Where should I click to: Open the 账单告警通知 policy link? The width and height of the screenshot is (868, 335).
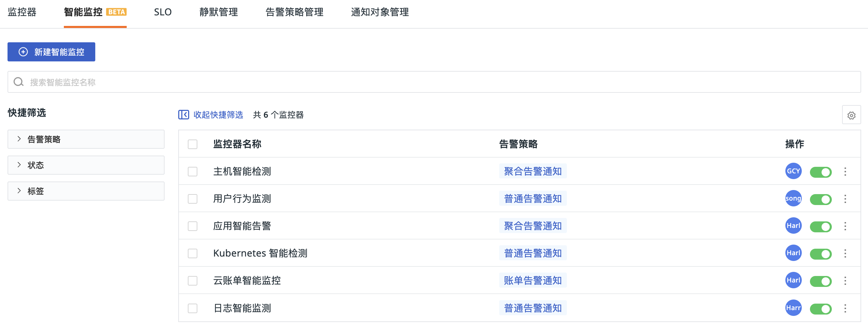(533, 280)
